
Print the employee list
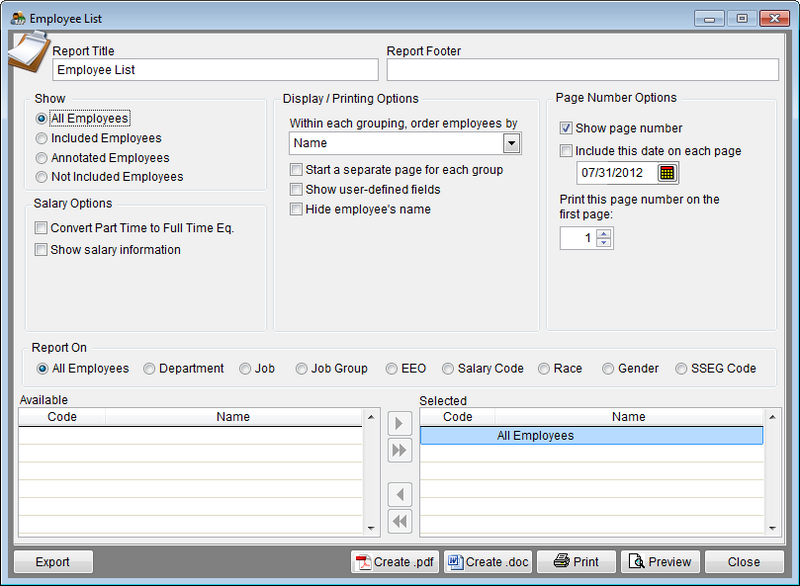576,562
